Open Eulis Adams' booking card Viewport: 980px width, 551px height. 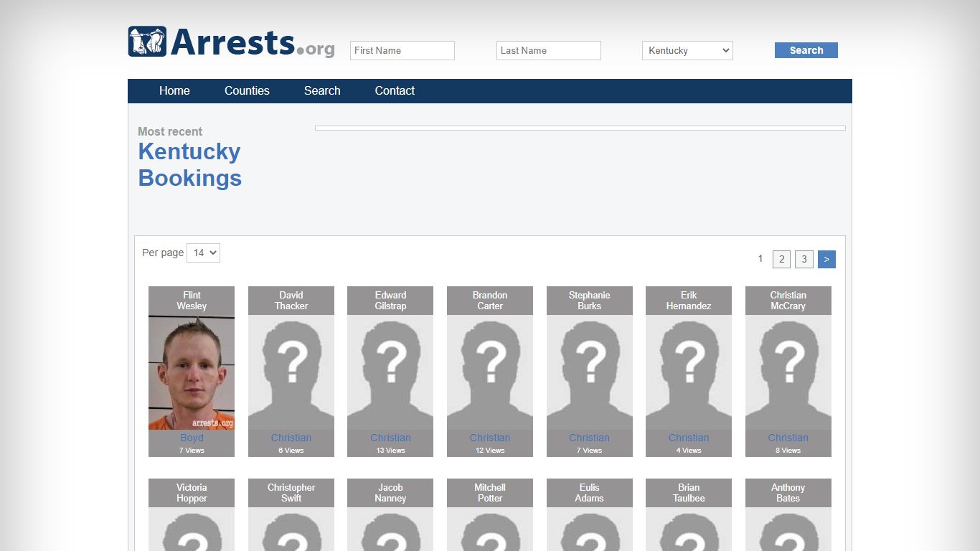(x=590, y=514)
